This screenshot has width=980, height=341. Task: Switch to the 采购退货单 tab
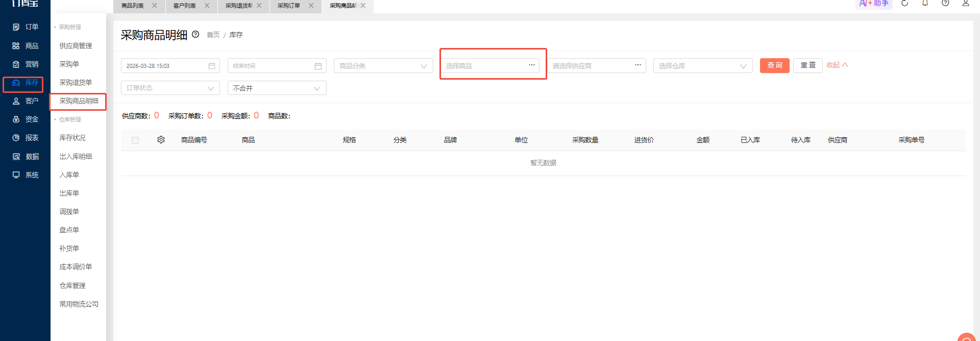coord(239,6)
